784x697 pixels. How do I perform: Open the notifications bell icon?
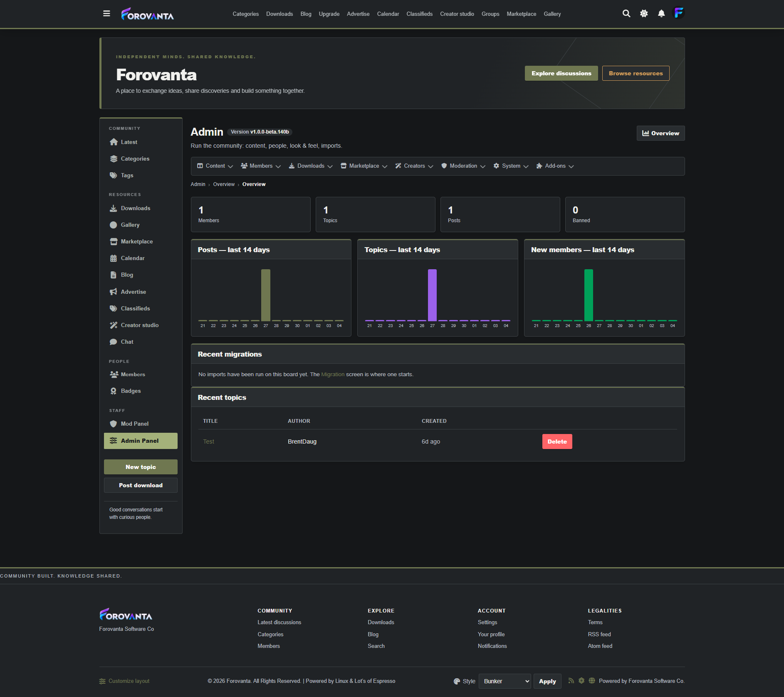tap(661, 14)
